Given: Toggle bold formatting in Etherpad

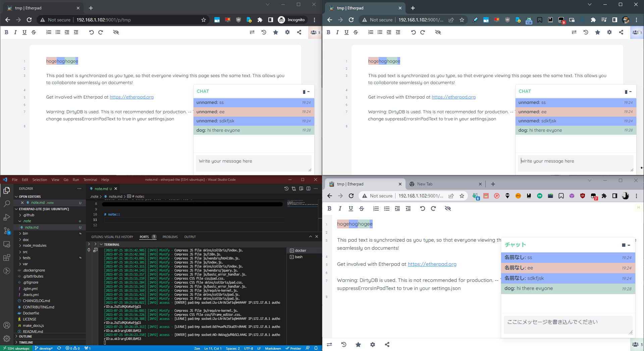Looking at the screenshot, I should [x=6, y=32].
